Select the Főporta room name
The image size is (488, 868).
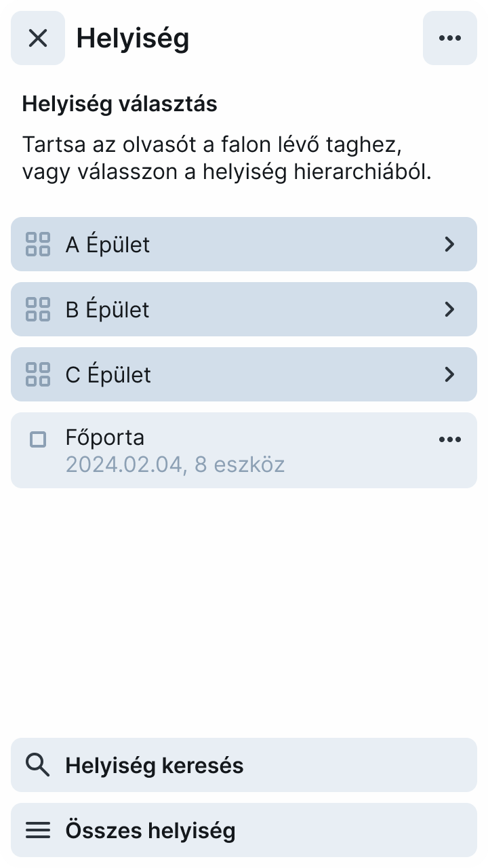[105, 437]
